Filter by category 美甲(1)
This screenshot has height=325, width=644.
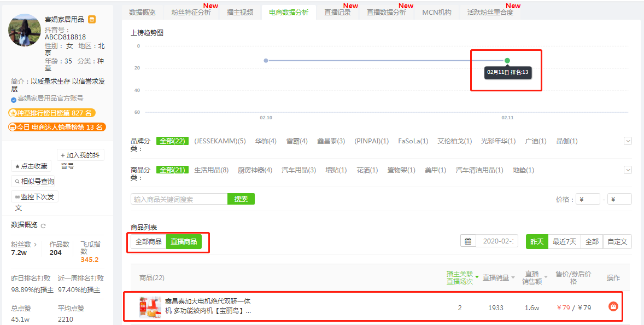point(435,170)
